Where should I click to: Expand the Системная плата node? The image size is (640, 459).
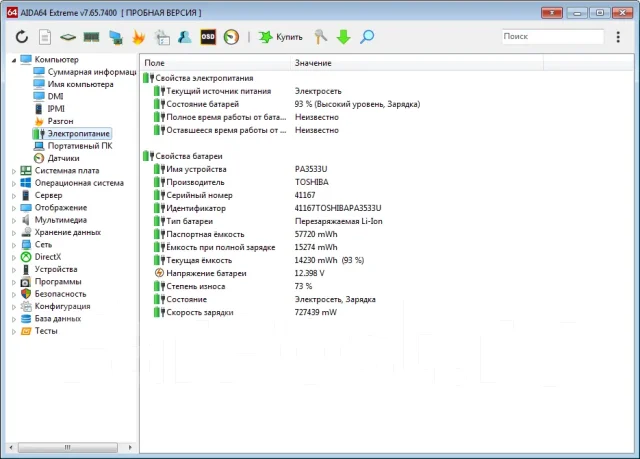click(14, 171)
